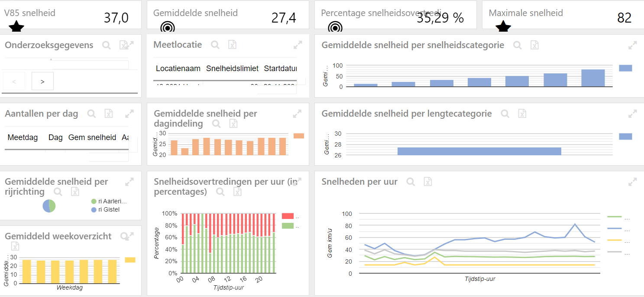Click orange legend swatch in dagindeling chart
This screenshot has height=297, width=644.
299,136
